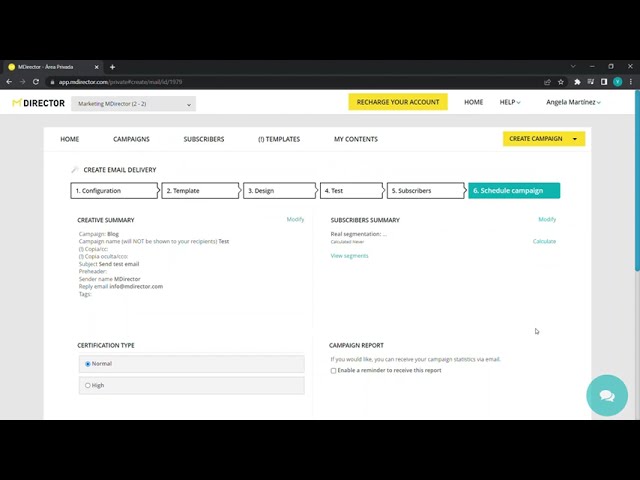Open the share page icon in address bar
Viewport: 640px width, 480px height.
[x=547, y=82]
